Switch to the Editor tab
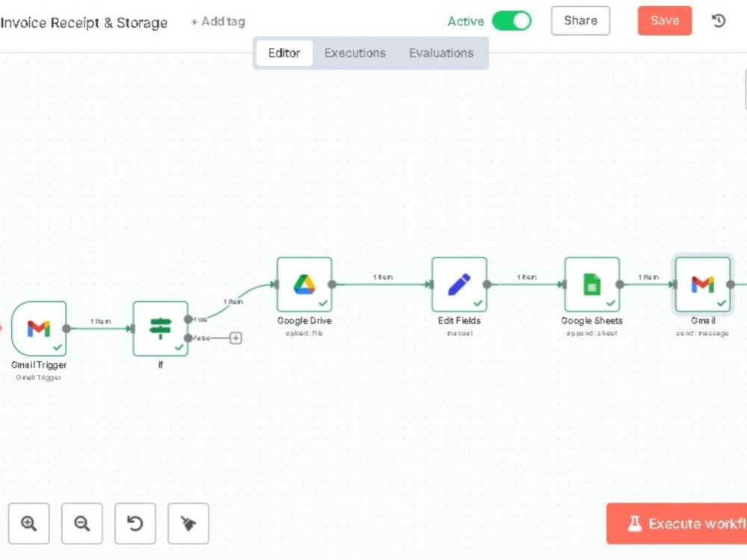The height and width of the screenshot is (560, 747). 284,53
